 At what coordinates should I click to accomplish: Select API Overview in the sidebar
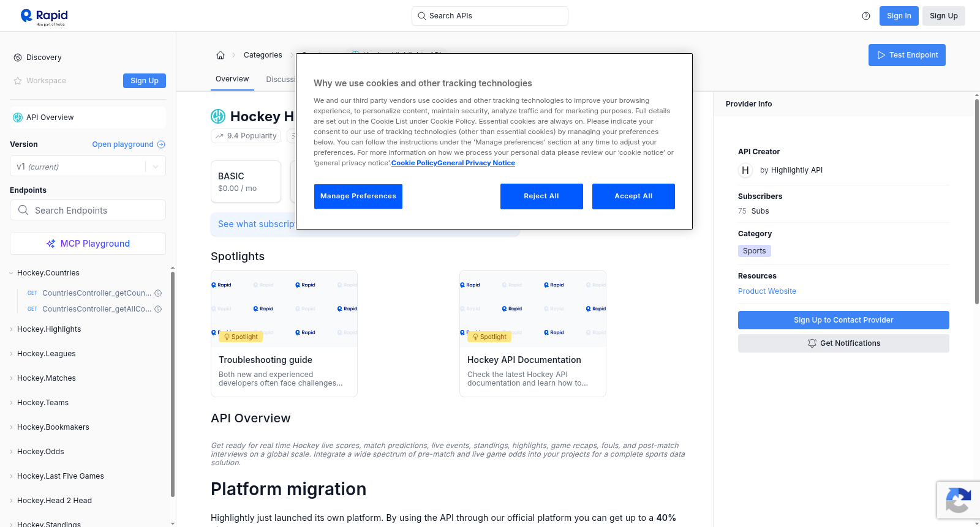click(x=88, y=118)
